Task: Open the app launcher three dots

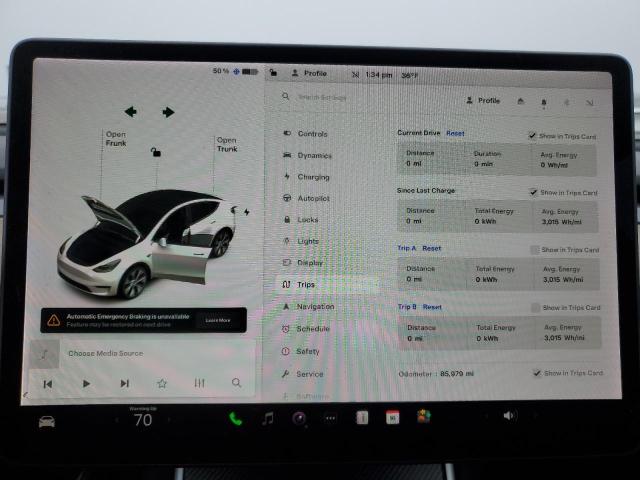Action: pos(330,418)
